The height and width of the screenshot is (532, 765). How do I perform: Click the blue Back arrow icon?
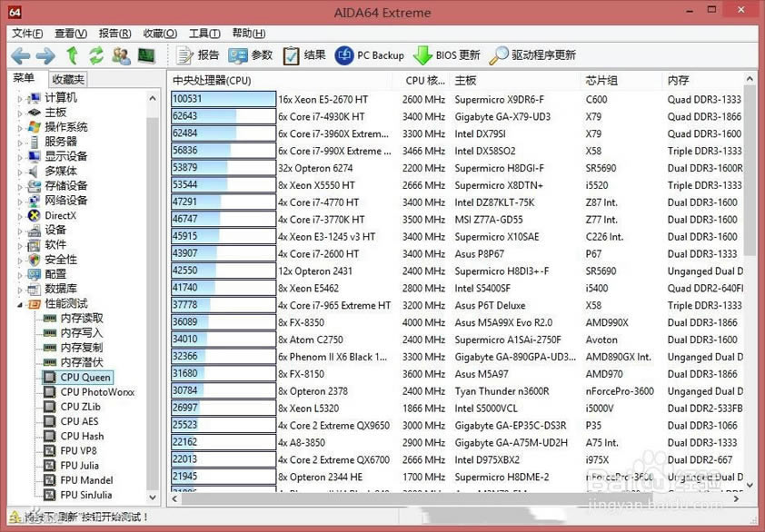tap(21, 56)
